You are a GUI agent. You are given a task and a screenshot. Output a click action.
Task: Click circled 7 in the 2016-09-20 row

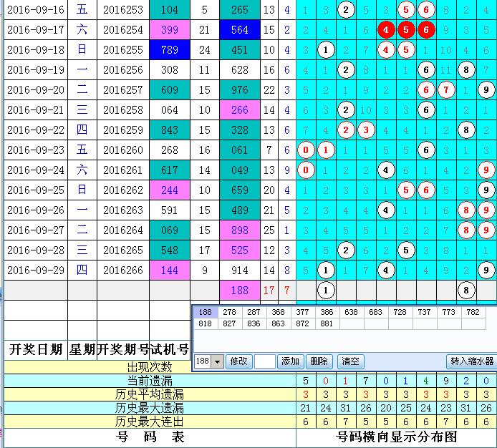pos(446,90)
